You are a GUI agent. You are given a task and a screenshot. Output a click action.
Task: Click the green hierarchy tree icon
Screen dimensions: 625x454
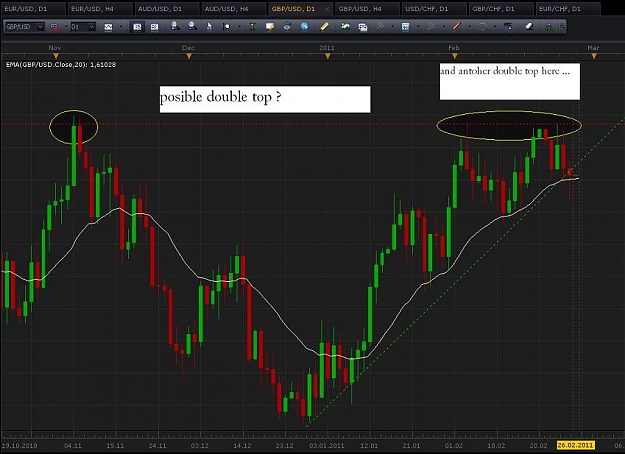pyautogui.click(x=549, y=27)
